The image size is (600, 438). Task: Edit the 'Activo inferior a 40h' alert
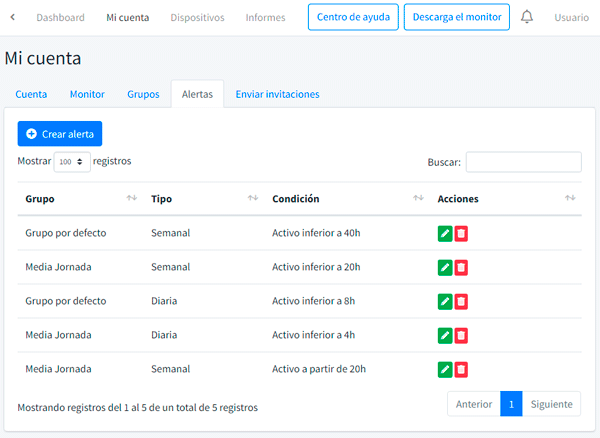tap(445, 233)
